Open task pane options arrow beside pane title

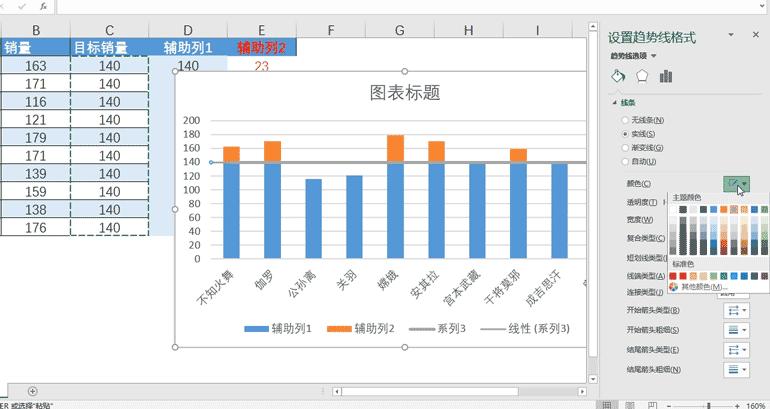point(731,35)
